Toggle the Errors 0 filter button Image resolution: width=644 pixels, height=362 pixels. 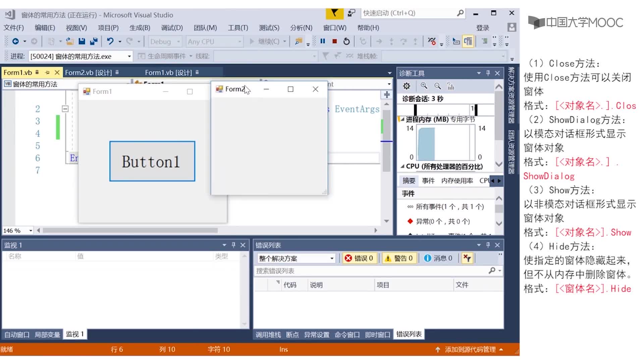pyautogui.click(x=360, y=258)
